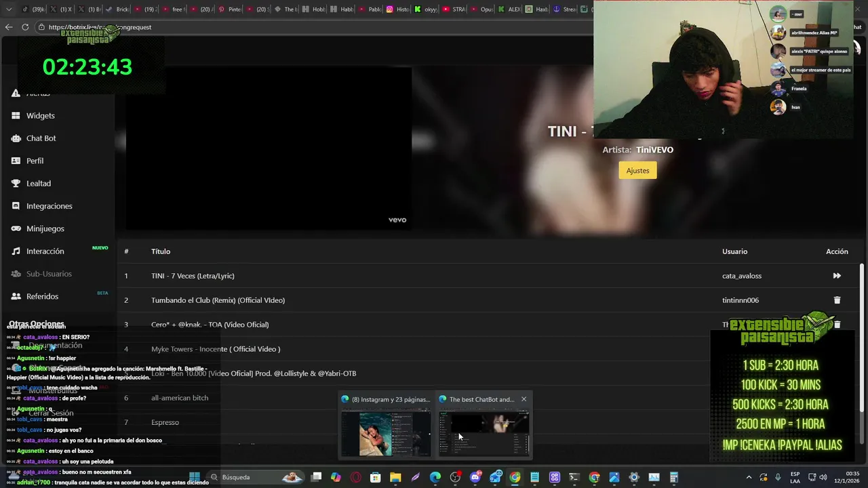Click the Acción column header
The height and width of the screenshot is (488, 868).
point(837,251)
